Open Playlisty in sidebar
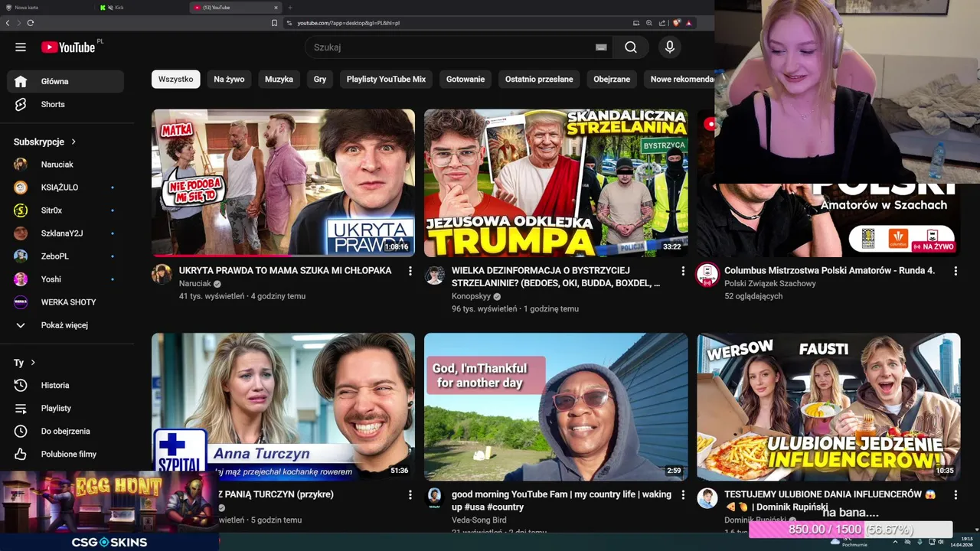This screenshot has width=980, height=551. click(65, 409)
